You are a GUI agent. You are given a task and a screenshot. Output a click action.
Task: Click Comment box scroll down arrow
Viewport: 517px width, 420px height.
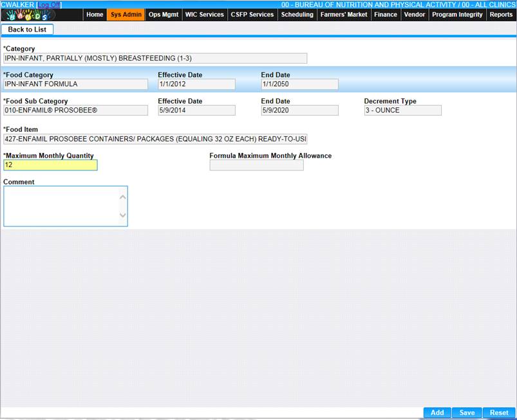[x=123, y=215]
